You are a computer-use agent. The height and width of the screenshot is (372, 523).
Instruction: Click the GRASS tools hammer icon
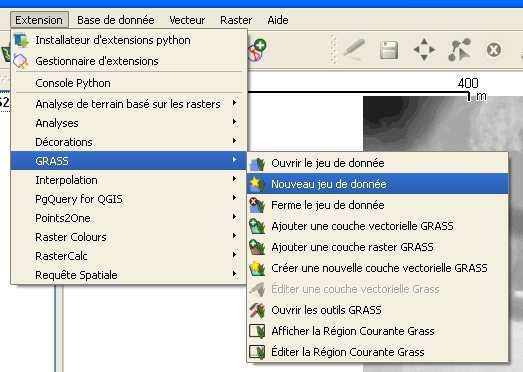point(257,310)
